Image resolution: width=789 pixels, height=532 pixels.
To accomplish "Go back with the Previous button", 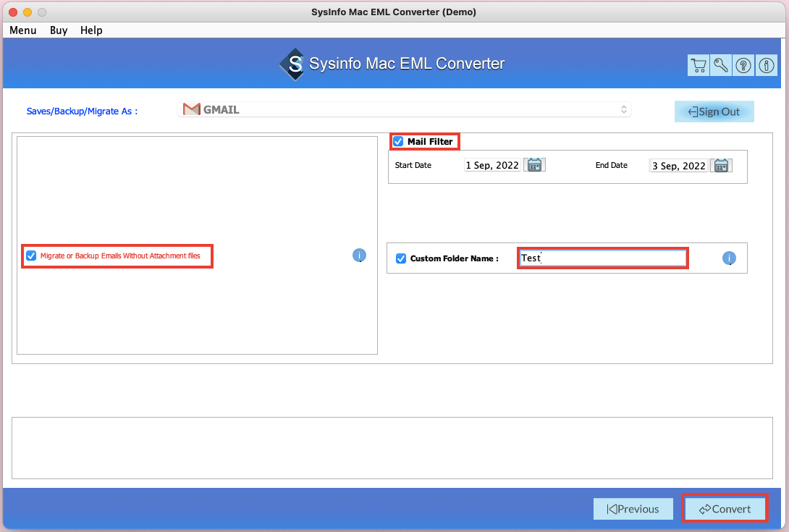I will (x=633, y=509).
